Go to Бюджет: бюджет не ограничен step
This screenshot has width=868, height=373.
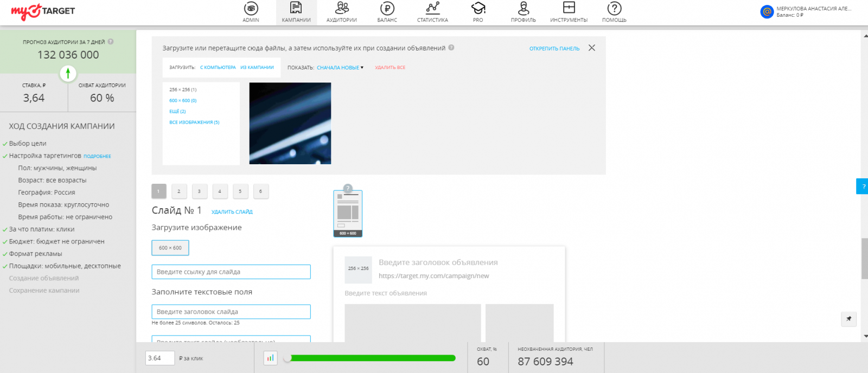(x=56, y=242)
